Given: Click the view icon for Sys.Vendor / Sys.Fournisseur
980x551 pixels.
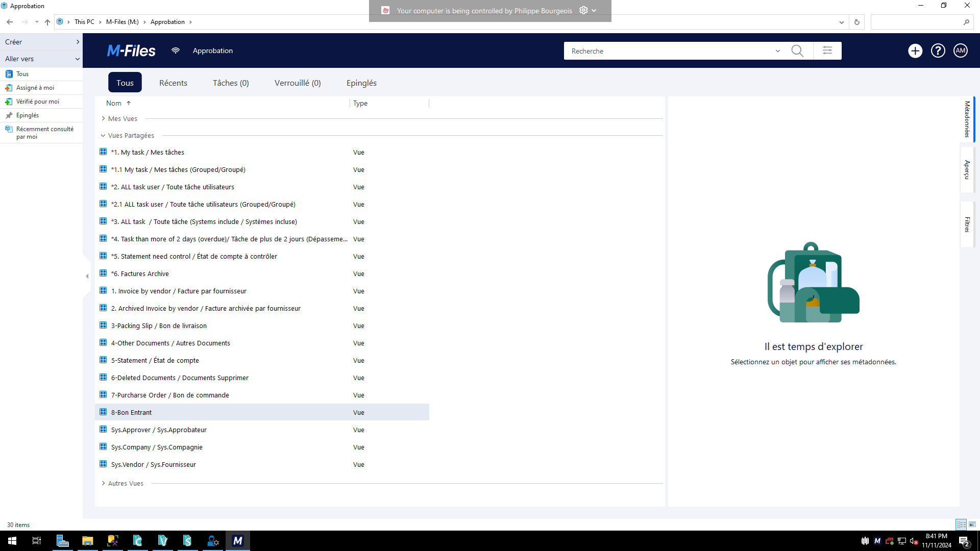Looking at the screenshot, I should pos(103,464).
